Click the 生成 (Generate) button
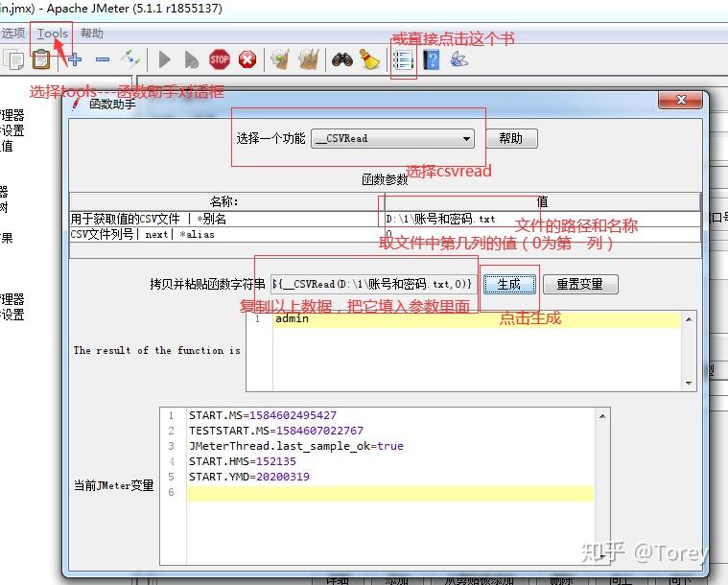The height and width of the screenshot is (585, 728). (509, 284)
